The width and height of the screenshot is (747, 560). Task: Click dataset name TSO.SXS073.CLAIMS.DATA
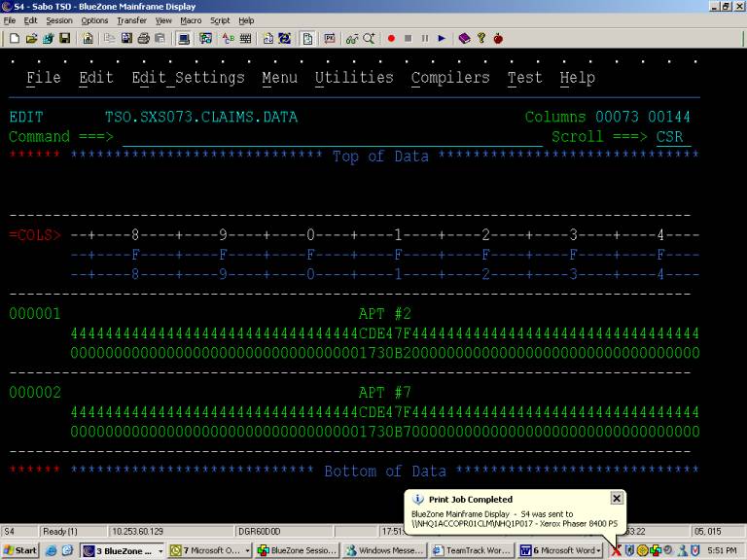coord(201,117)
